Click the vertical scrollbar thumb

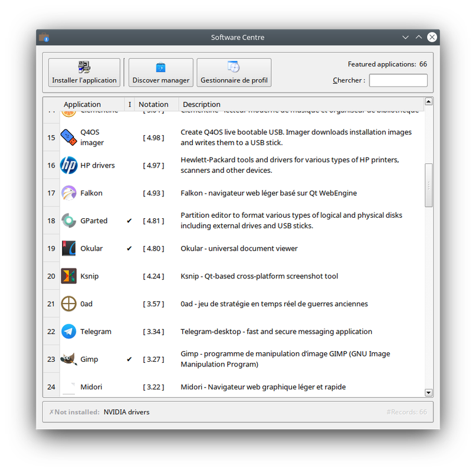tap(428, 185)
